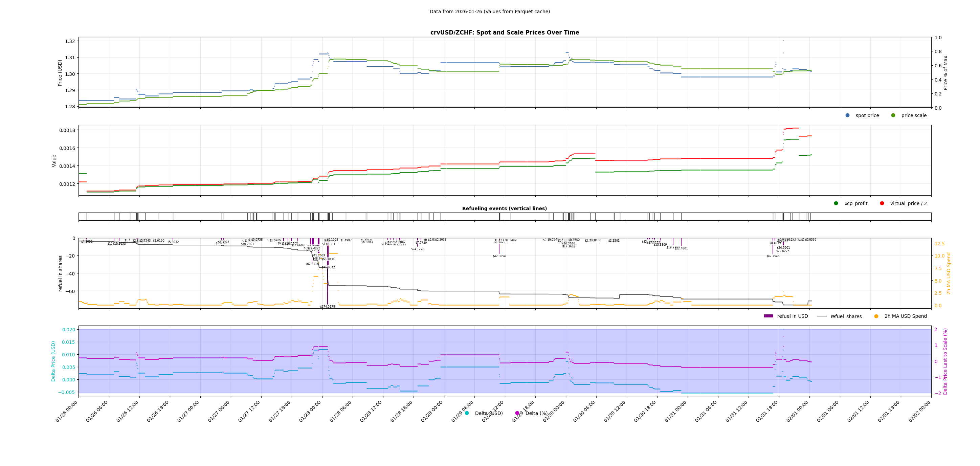Click the magenta Delta (%) legend dot
The height and width of the screenshot is (466, 980).
517,413
